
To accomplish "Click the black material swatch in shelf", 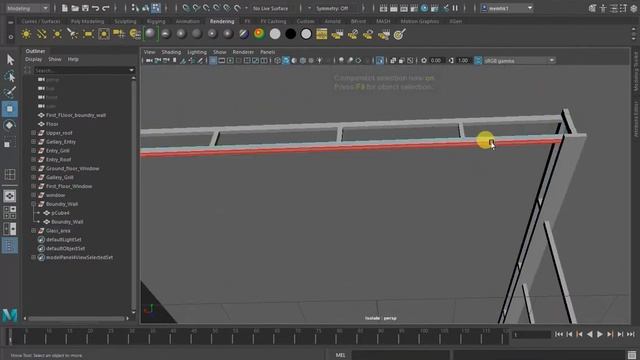I will pos(290,34).
